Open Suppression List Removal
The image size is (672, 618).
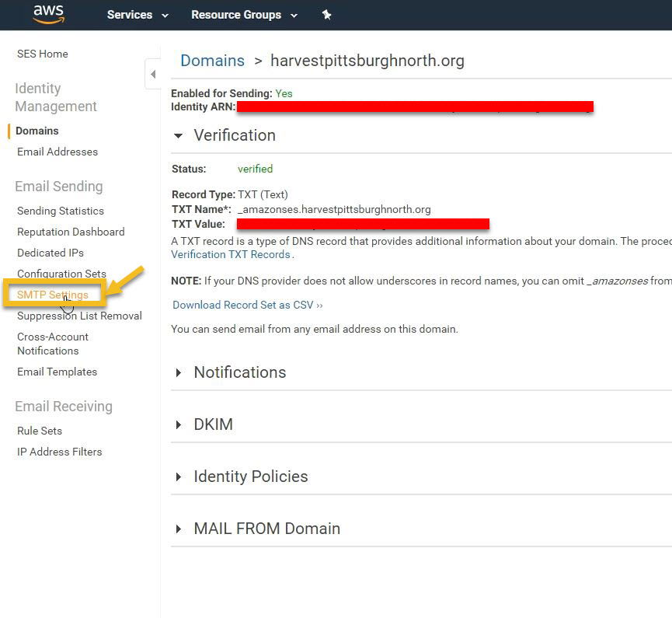click(79, 316)
